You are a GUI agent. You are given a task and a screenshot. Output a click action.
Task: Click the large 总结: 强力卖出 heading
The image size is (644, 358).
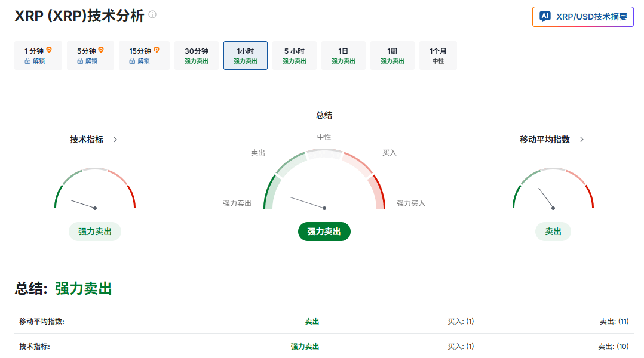pos(63,288)
